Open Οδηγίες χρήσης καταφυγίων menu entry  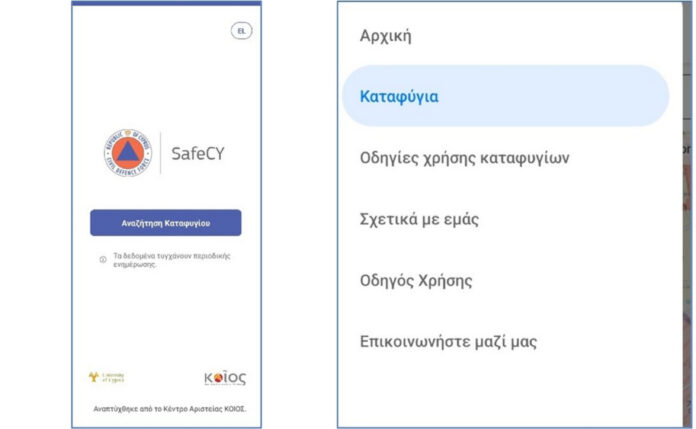464,158
